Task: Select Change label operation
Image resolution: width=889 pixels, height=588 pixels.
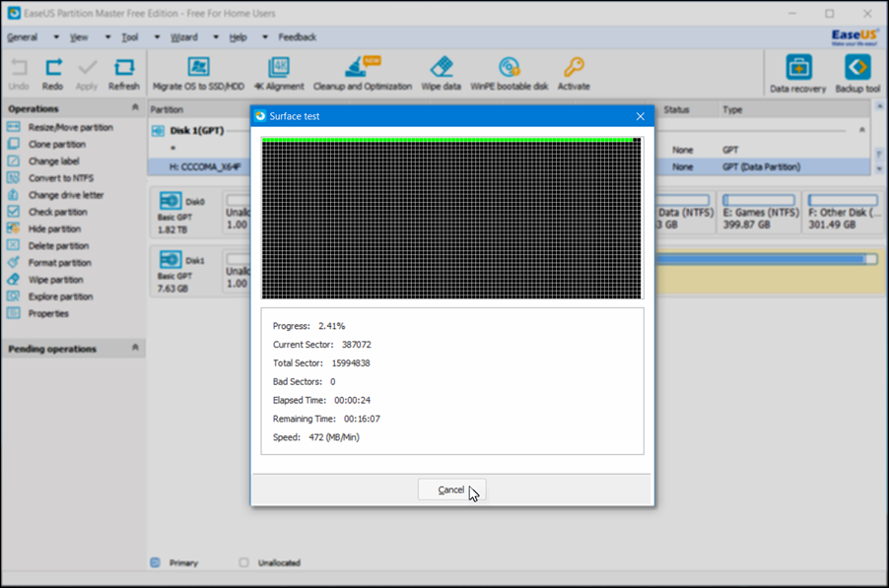Action: (x=54, y=162)
